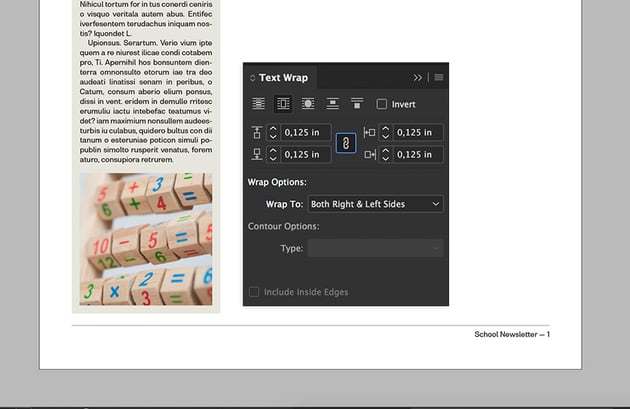Select Wrap around bounding box icon
This screenshot has height=409, width=630.
click(283, 104)
